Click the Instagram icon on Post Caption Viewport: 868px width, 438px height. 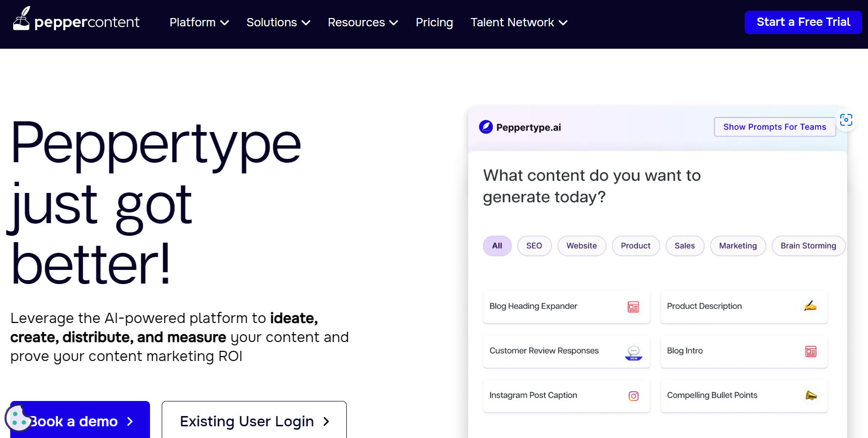633,396
